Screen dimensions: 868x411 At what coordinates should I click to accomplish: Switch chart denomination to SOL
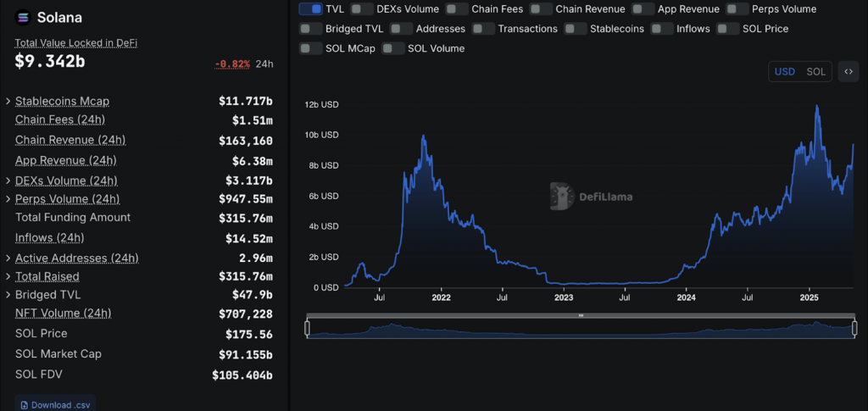pos(815,72)
